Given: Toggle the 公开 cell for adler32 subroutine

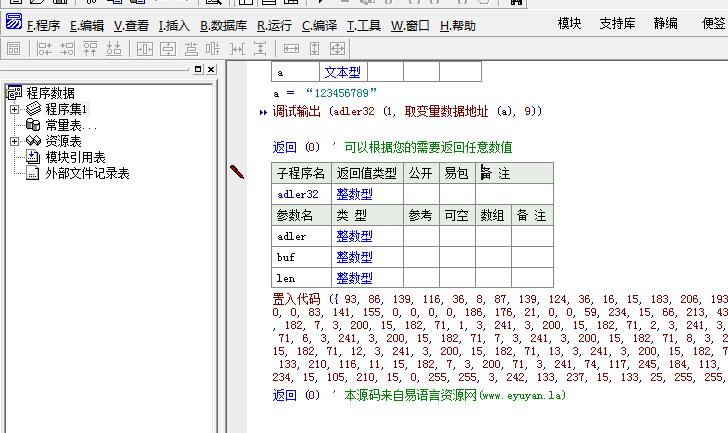Looking at the screenshot, I should pyautogui.click(x=421, y=194).
